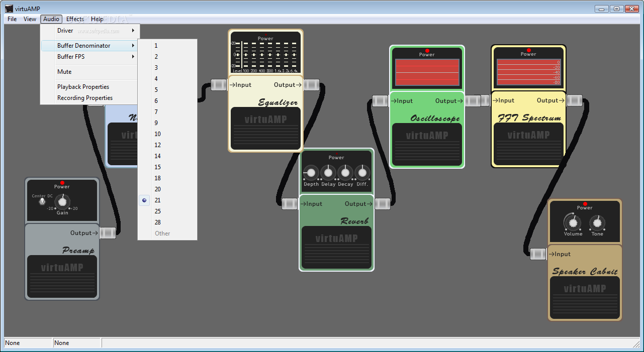The height and width of the screenshot is (352, 644).
Task: Click the Reverb output jack plug
Action: tap(382, 204)
